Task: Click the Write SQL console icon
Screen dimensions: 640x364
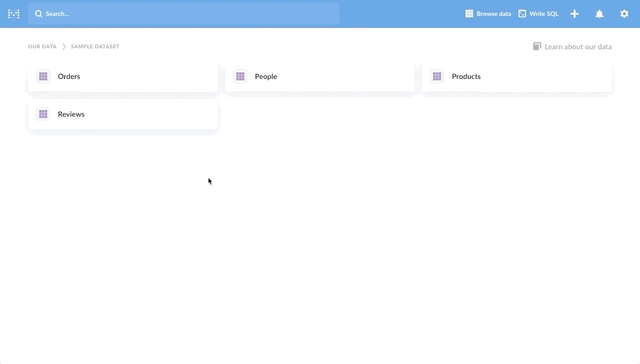Action: pyautogui.click(x=522, y=13)
